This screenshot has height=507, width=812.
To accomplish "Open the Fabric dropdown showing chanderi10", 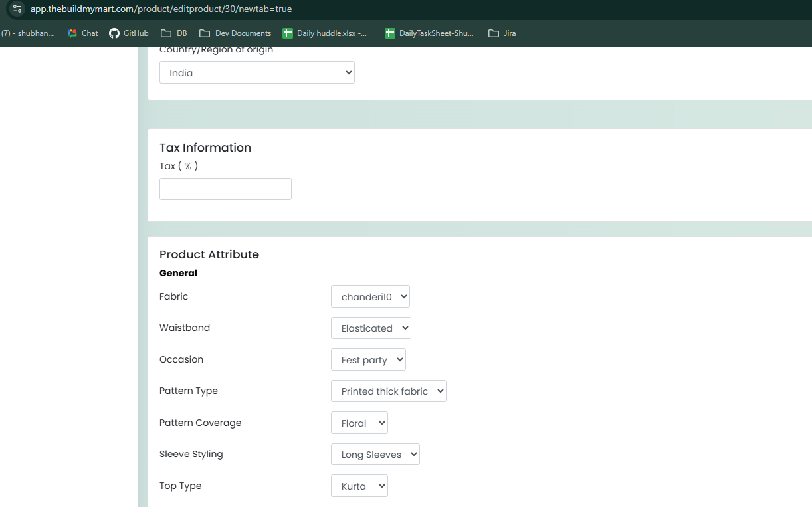I will point(370,296).
